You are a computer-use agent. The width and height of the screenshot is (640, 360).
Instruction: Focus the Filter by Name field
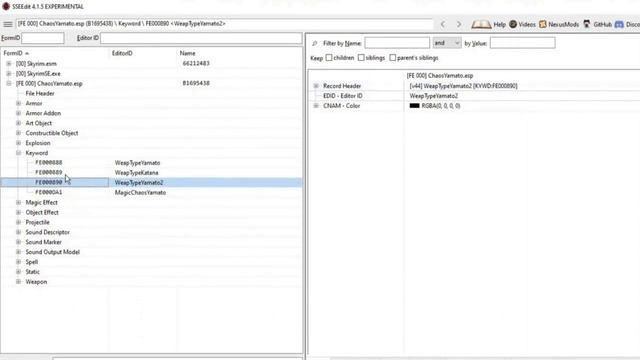pyautogui.click(x=397, y=43)
